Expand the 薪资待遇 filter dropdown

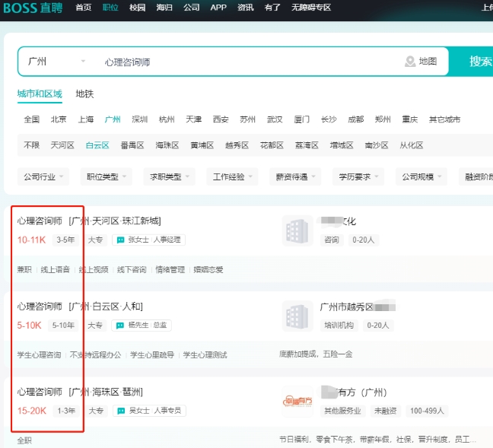[295, 176]
